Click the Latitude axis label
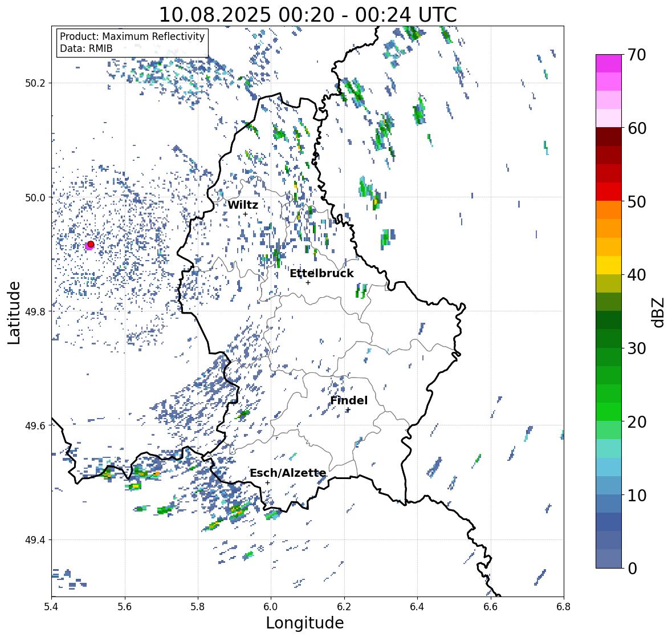The width and height of the screenshot is (672, 637). [14, 313]
